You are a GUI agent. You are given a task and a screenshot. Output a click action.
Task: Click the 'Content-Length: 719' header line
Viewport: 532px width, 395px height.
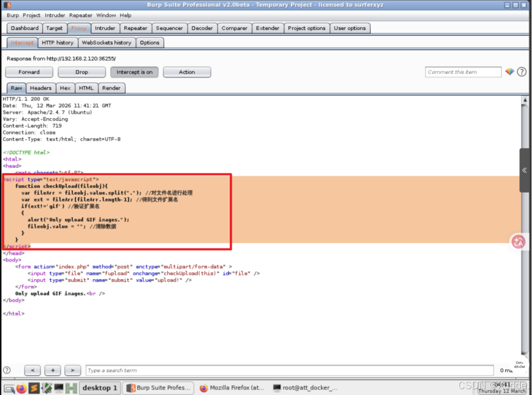(32, 125)
